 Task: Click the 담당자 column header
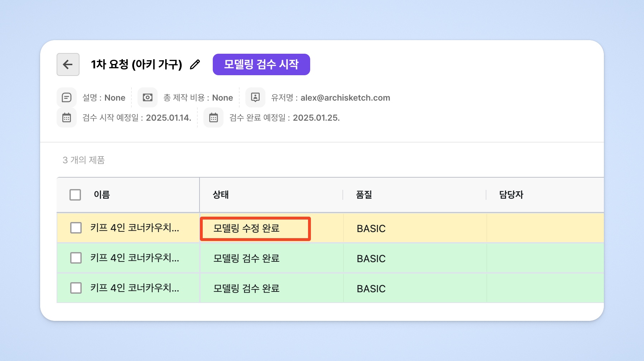click(x=511, y=195)
